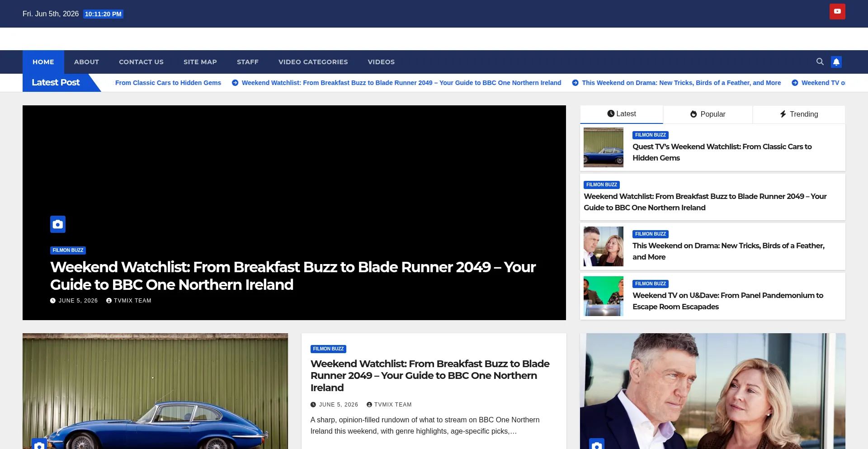
Task: Switch to the Popular tab
Action: [708, 114]
